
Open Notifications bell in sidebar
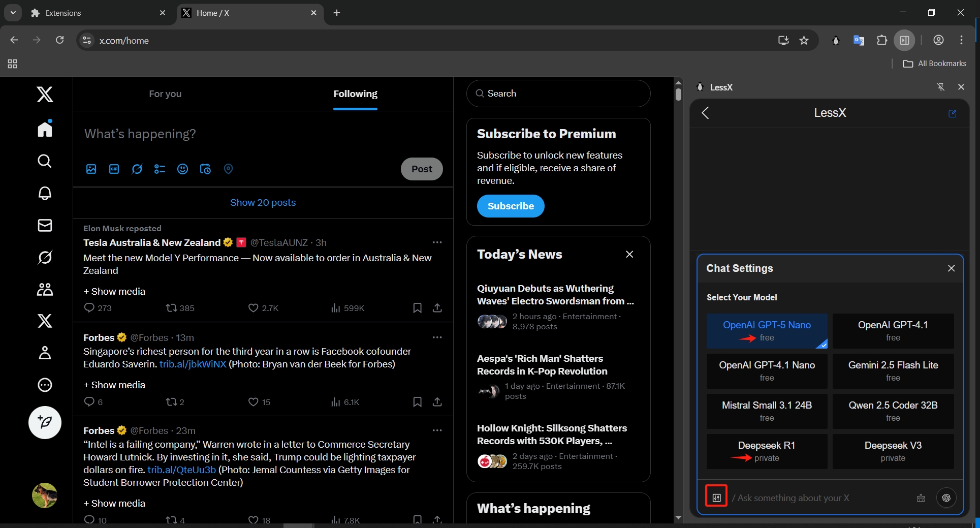click(45, 193)
